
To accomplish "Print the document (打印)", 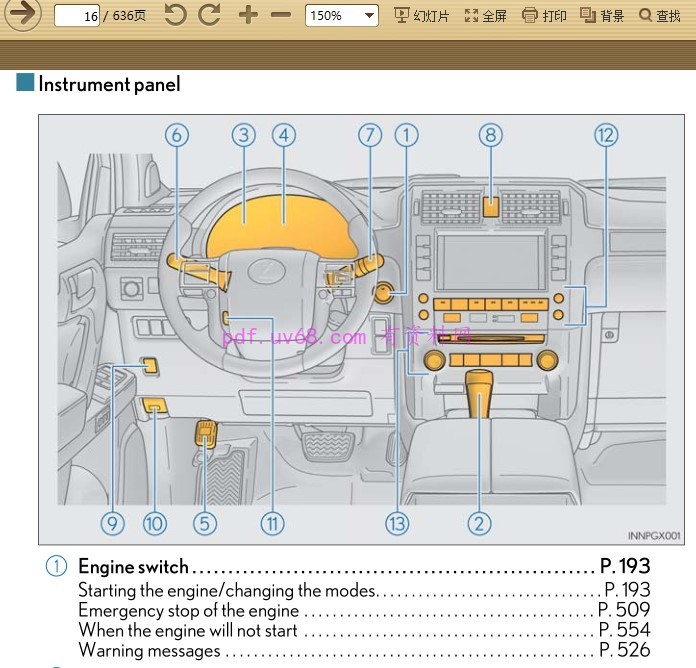I will [x=544, y=16].
